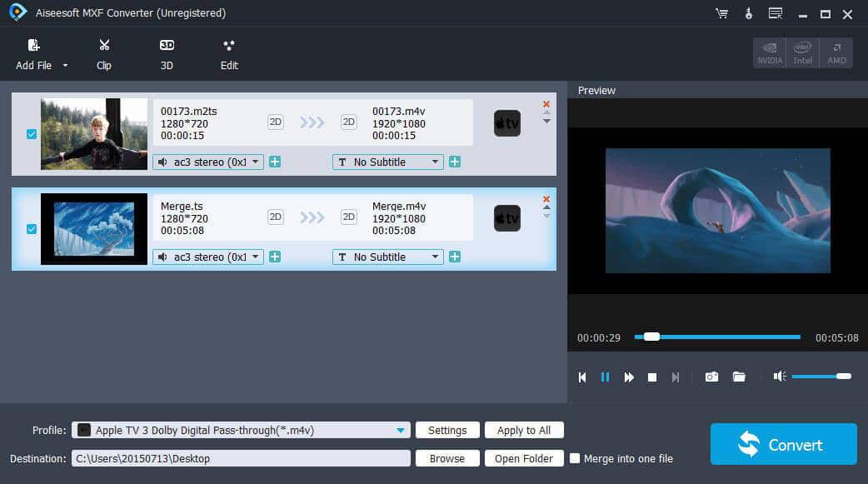
Task: Click the feedback menu icon in title bar
Action: click(775, 12)
